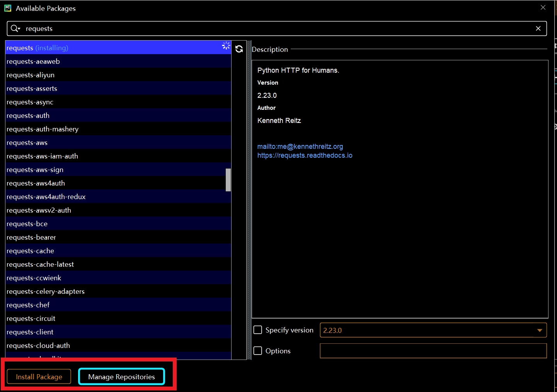This screenshot has height=392, width=557.
Task: Click the reload icon above the scrollbar
Action: [x=239, y=49]
